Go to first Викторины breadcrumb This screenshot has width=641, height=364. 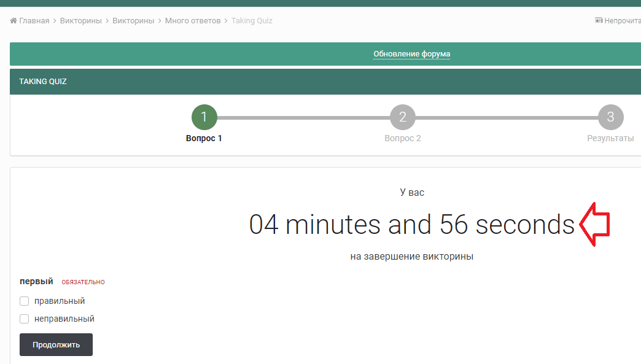(x=81, y=20)
